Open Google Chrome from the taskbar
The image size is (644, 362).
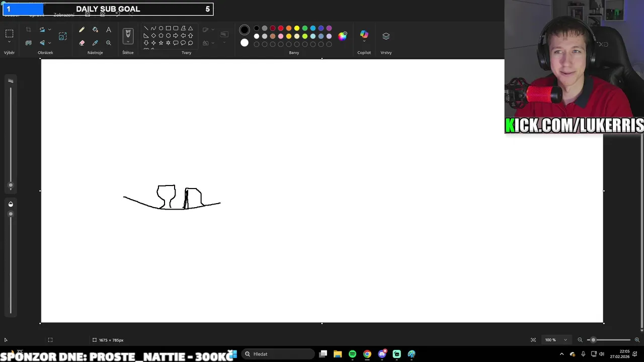click(367, 354)
